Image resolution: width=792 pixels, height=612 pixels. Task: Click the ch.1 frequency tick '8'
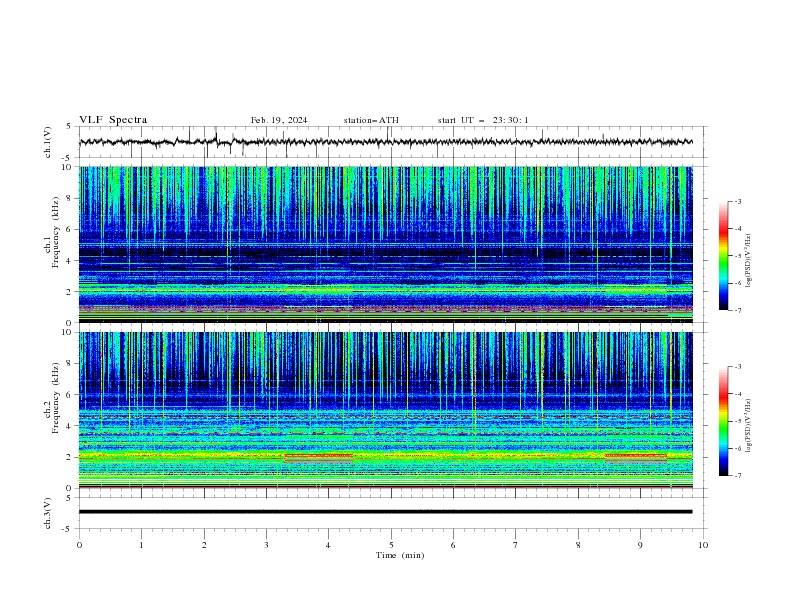70,198
